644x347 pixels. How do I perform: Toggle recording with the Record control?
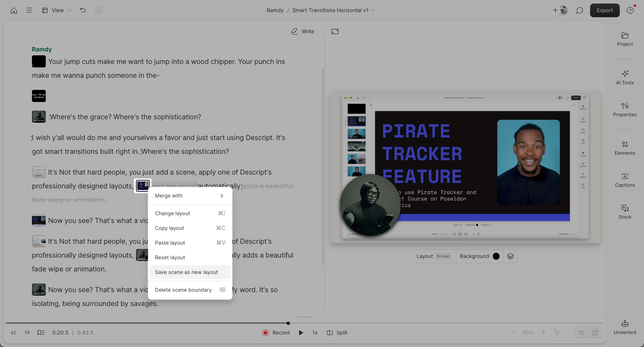[276, 332]
